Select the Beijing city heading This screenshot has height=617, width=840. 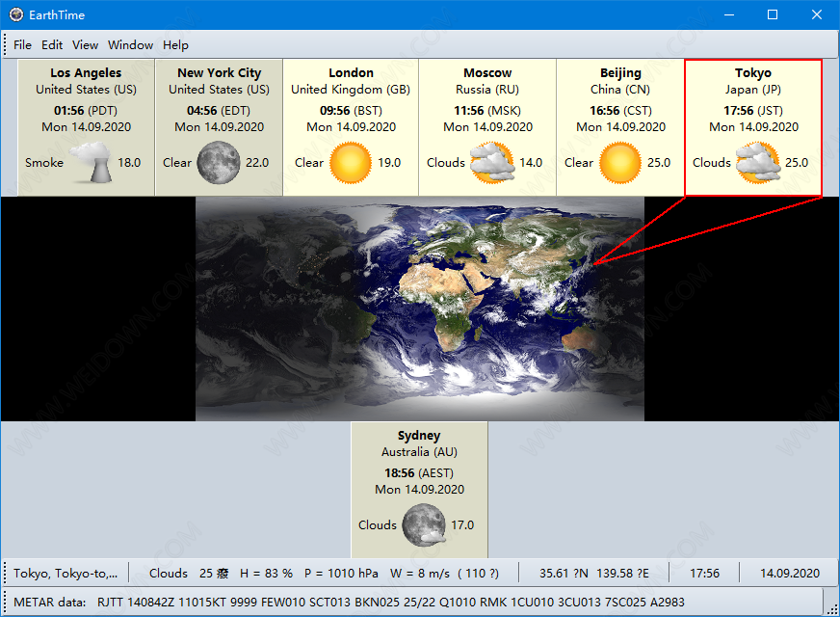tap(620, 73)
